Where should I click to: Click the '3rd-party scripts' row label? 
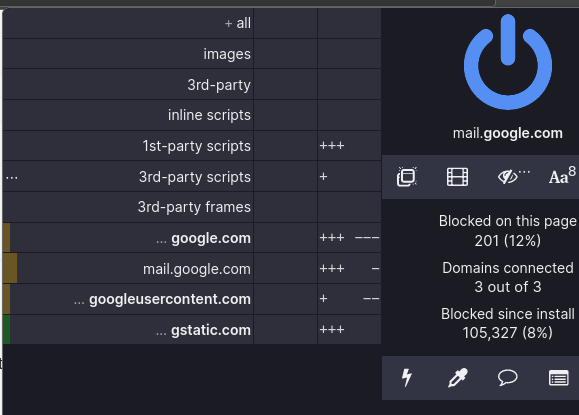(x=195, y=176)
